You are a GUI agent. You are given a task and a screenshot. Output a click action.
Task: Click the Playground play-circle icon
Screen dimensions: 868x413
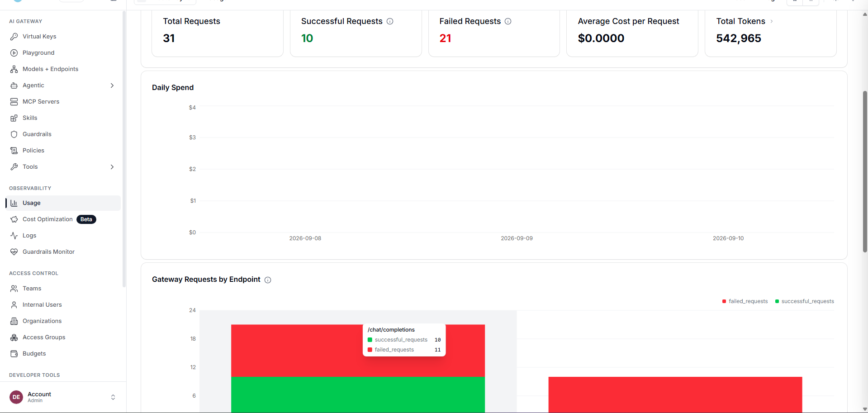[x=14, y=53]
